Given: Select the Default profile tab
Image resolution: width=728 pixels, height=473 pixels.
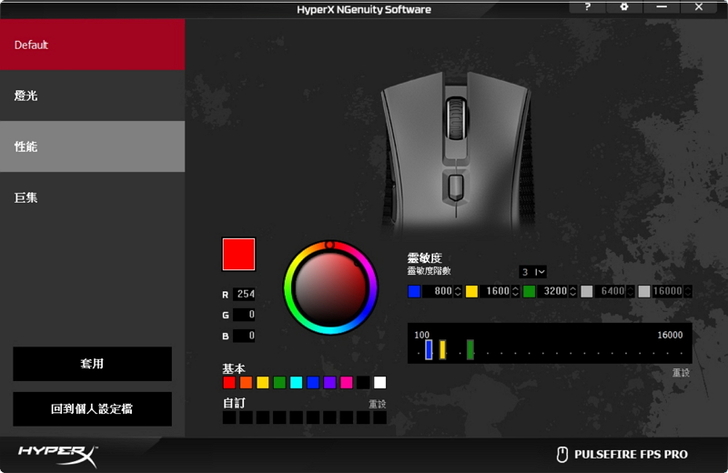Looking at the screenshot, I should [x=92, y=45].
